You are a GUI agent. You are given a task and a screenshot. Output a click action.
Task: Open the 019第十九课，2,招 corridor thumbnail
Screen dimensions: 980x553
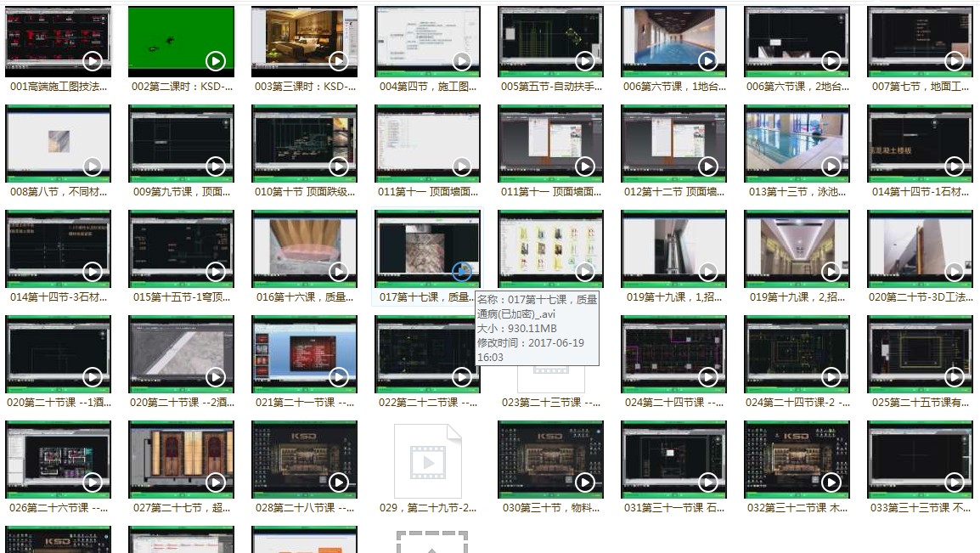click(x=797, y=250)
